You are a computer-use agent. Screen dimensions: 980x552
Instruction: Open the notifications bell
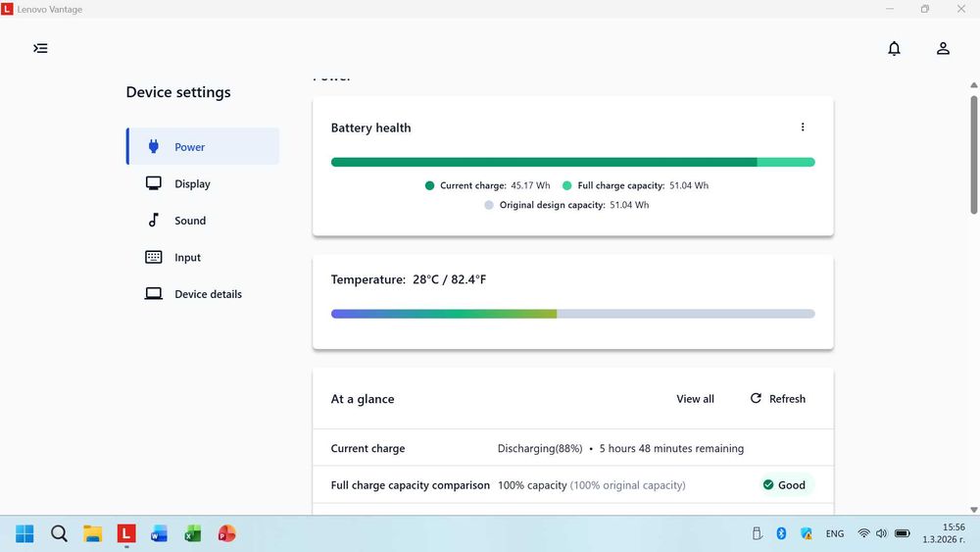coord(894,48)
